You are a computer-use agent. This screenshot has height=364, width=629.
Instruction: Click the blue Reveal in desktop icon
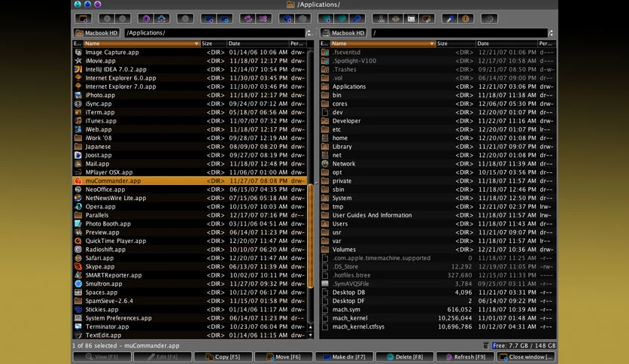coord(450,19)
